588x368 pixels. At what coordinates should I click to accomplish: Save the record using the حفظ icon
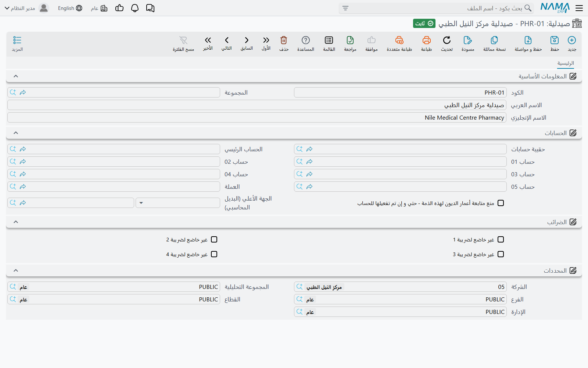(555, 40)
